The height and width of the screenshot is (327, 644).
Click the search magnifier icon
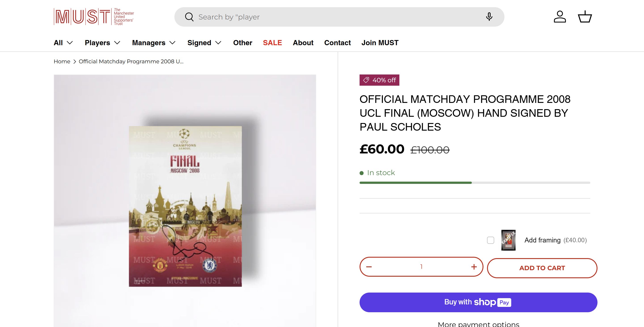(x=189, y=17)
